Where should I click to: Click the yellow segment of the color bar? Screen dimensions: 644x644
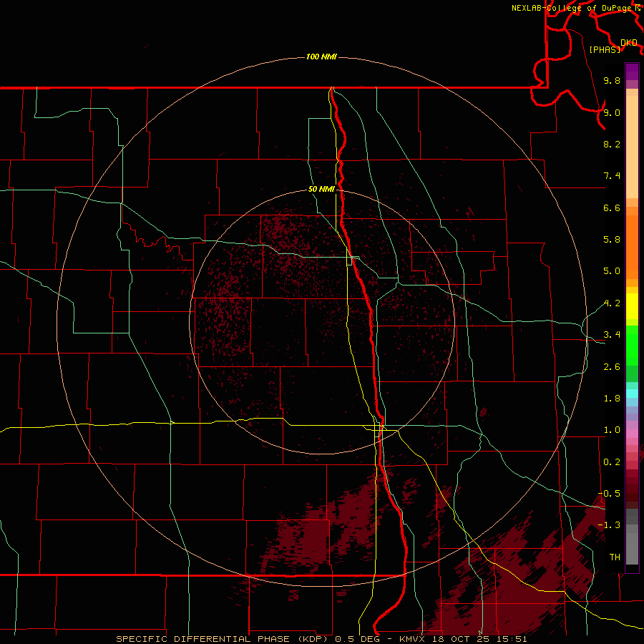tap(632, 306)
